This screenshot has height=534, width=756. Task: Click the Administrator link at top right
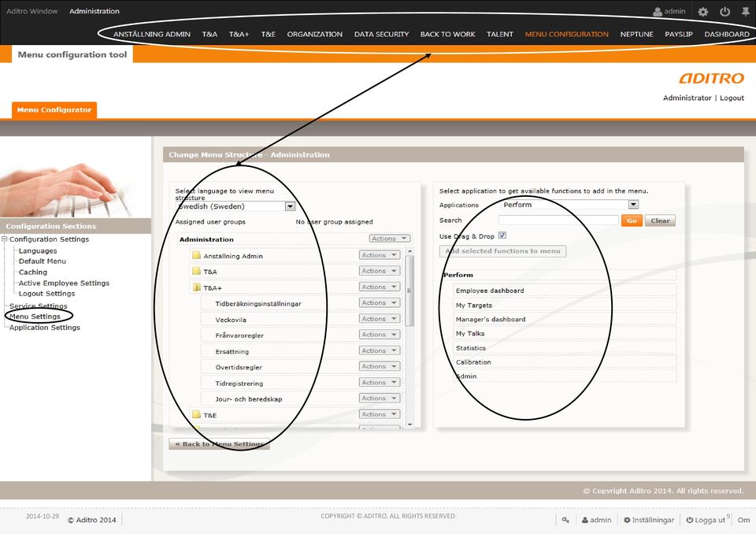click(x=687, y=98)
